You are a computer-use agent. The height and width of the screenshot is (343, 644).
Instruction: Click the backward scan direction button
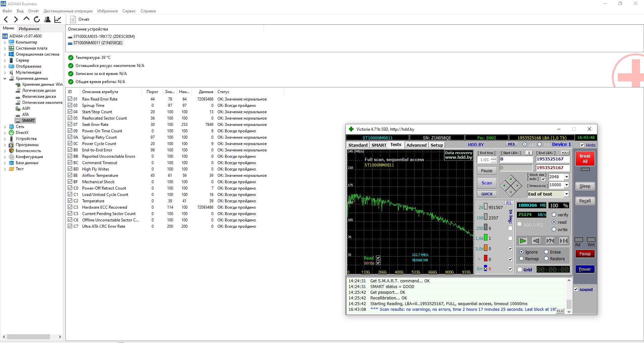coord(536,241)
